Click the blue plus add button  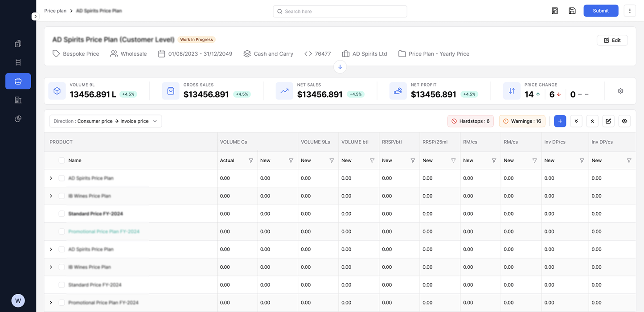560,121
